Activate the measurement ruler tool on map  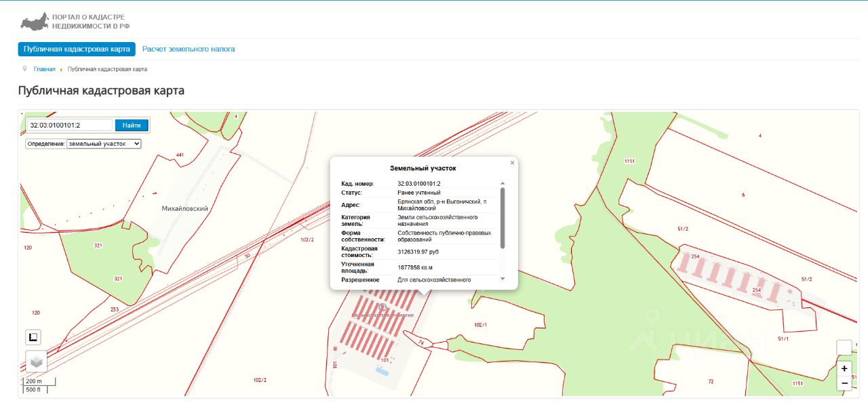coord(33,336)
